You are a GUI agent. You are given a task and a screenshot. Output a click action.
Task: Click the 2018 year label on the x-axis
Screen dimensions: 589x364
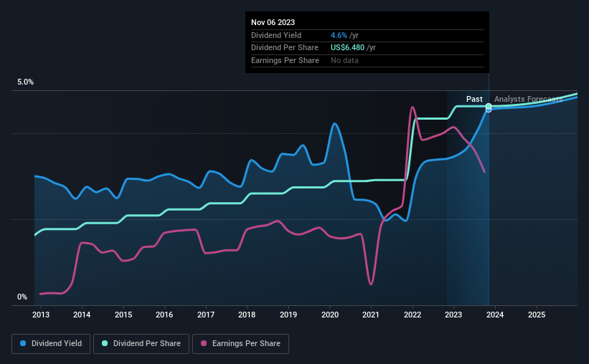247,315
